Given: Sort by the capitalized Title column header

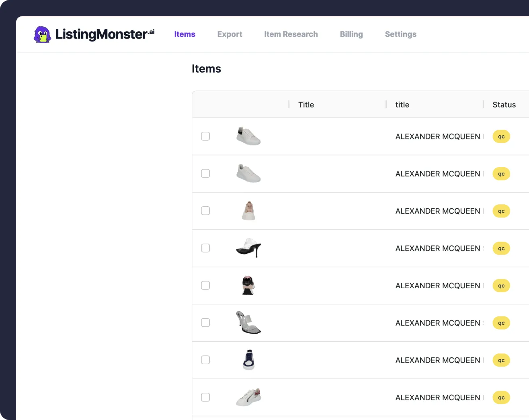Looking at the screenshot, I should tap(306, 105).
